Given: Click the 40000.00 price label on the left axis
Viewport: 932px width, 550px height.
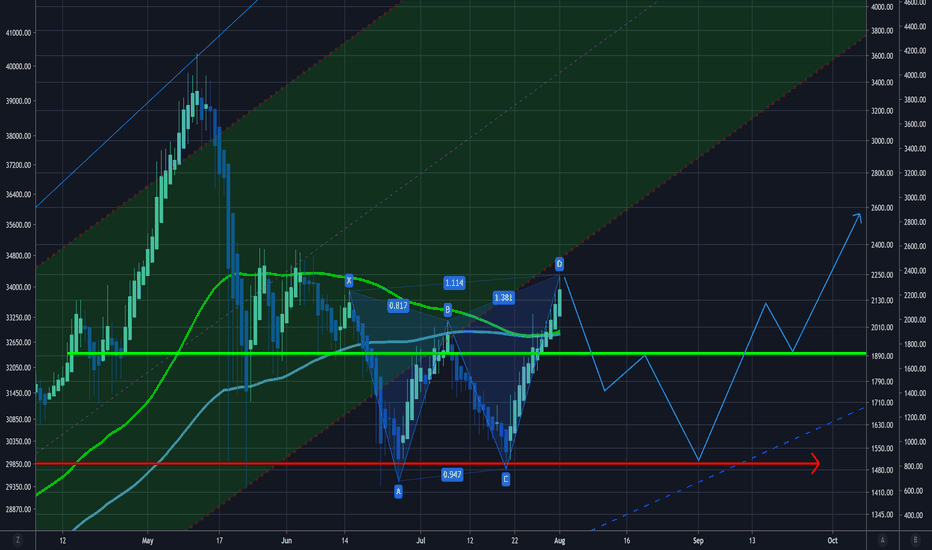Looking at the screenshot, I should coord(18,67).
